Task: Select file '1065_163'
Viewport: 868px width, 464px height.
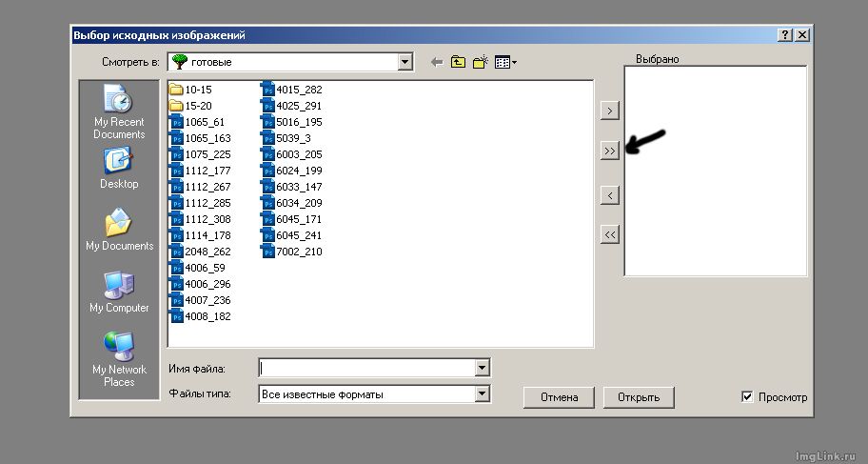Action: click(201, 138)
